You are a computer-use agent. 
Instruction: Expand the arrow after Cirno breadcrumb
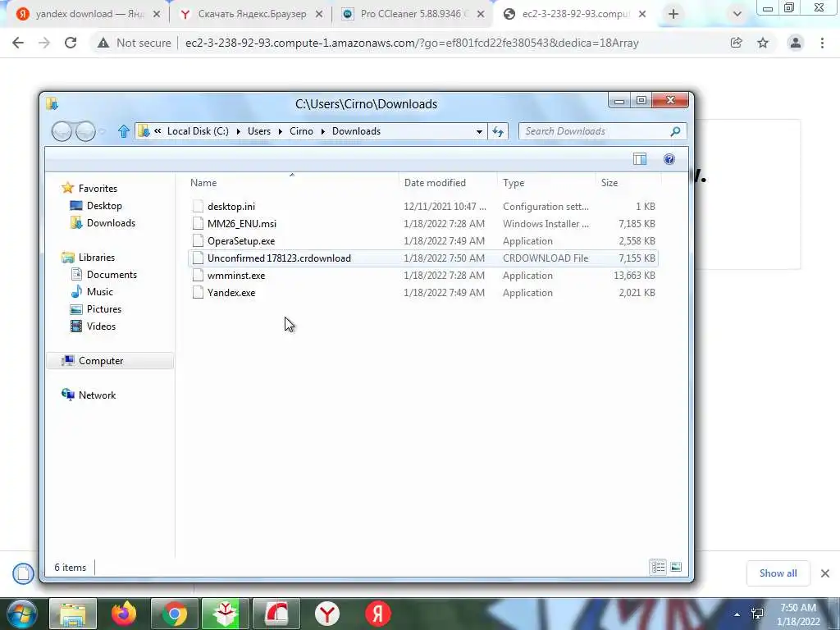(x=323, y=131)
